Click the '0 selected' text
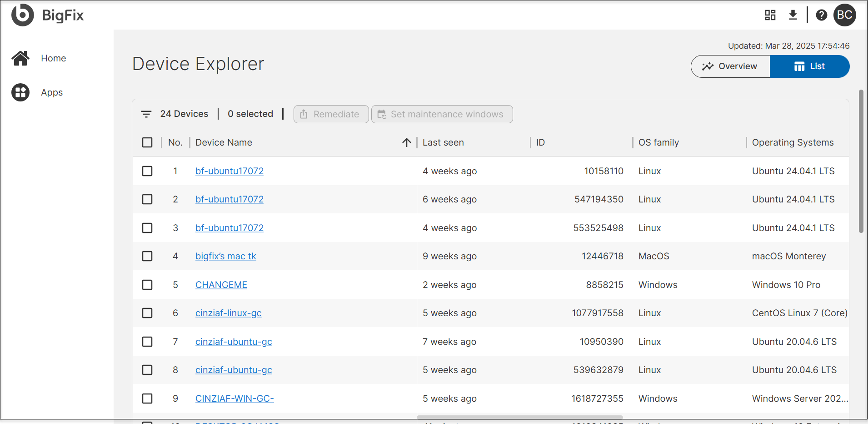Screen dimensions: 868x424 point(250,114)
